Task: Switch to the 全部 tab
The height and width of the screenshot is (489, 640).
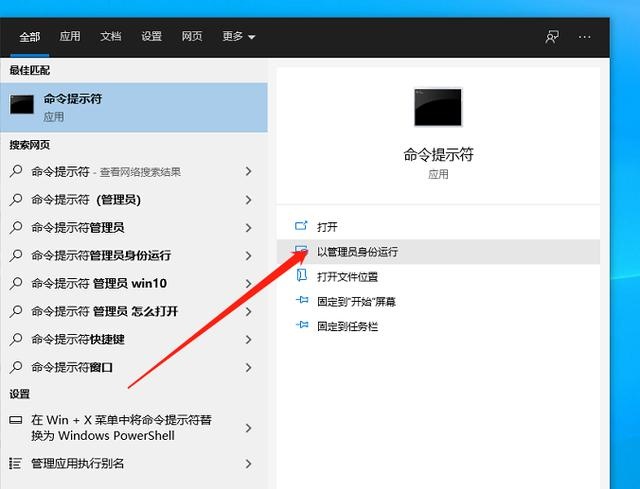Action: coord(29,37)
